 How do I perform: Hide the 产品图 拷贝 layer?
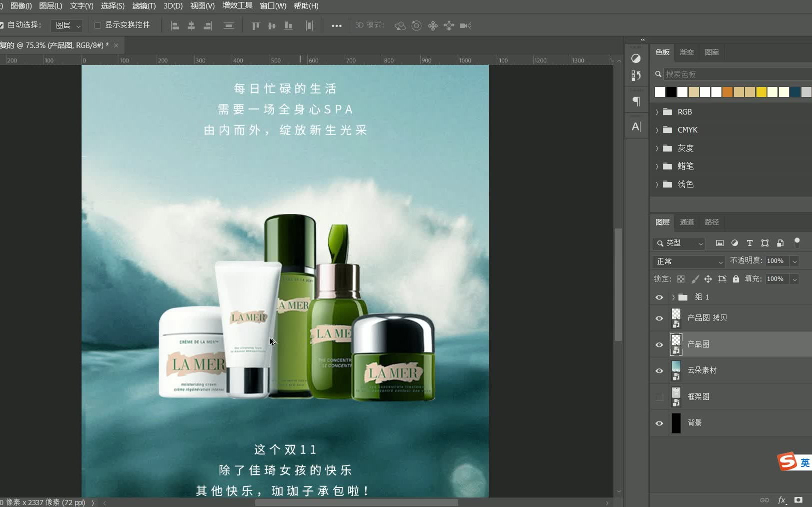point(659,318)
